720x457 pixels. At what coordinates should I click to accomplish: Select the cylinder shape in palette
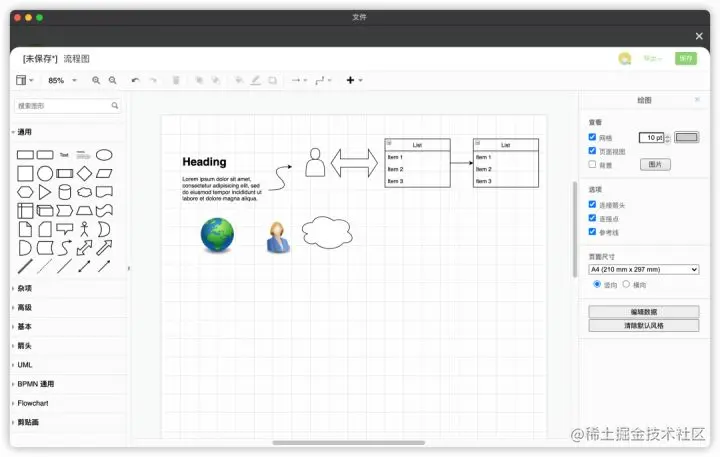[x=65, y=192]
